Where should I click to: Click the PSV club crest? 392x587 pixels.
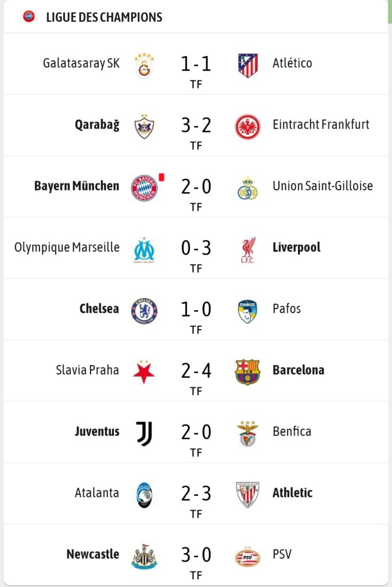click(x=248, y=556)
